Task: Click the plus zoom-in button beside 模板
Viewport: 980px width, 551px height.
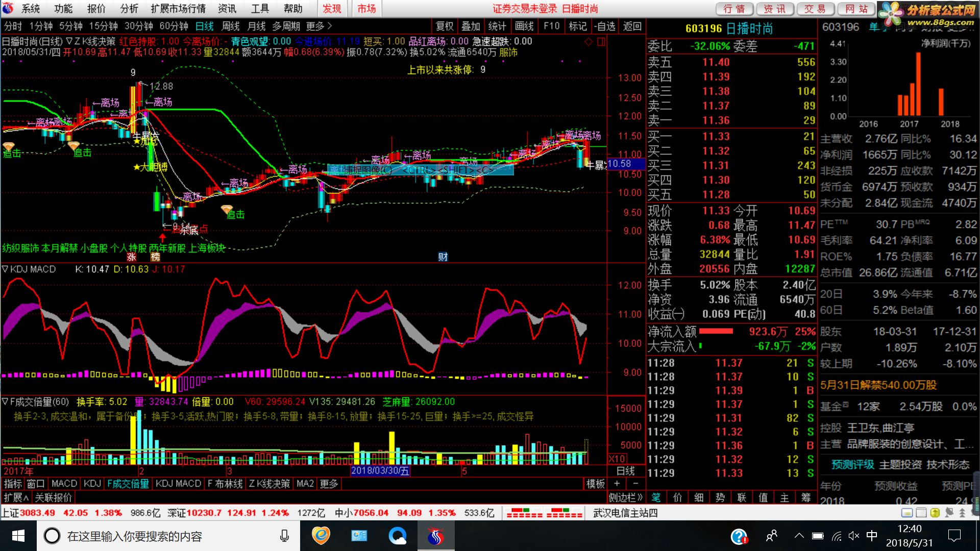Action: click(617, 484)
